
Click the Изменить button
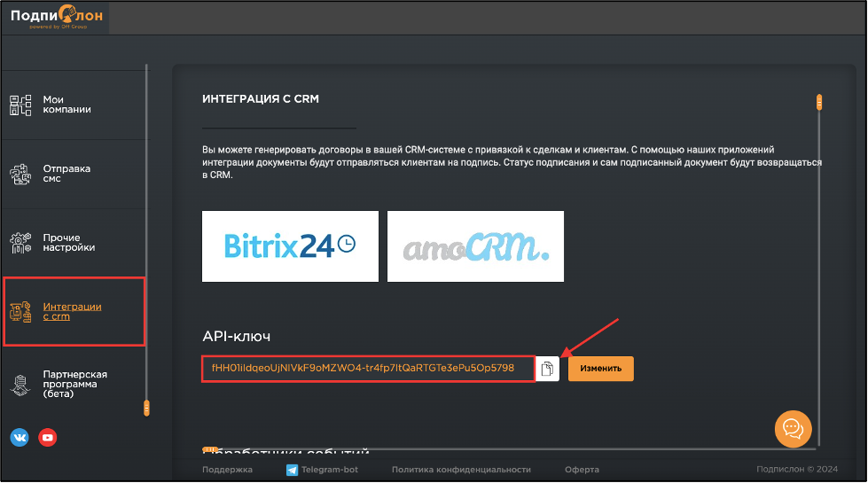click(600, 369)
